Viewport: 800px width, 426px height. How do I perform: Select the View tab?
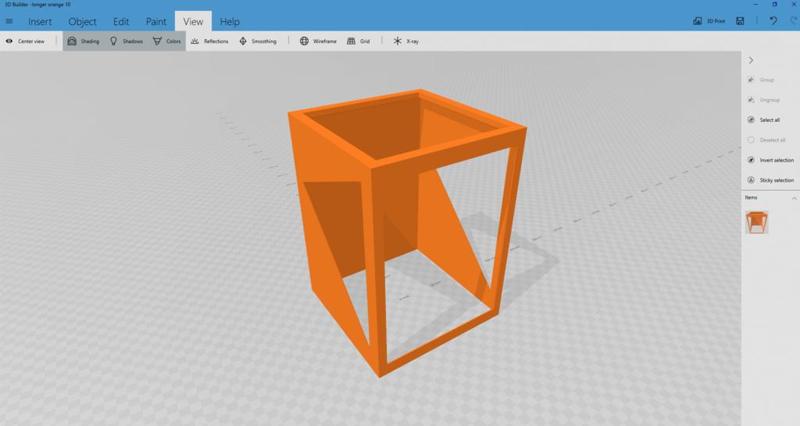click(x=193, y=21)
